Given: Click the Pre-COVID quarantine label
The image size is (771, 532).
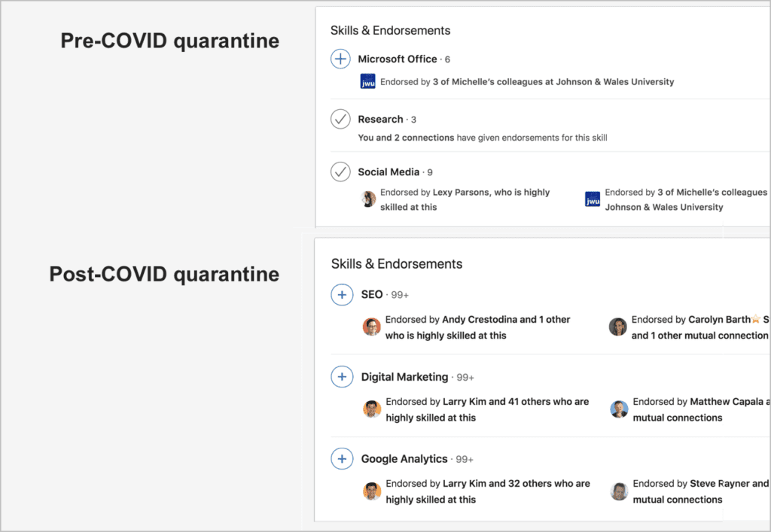Looking at the screenshot, I should click(x=169, y=41).
